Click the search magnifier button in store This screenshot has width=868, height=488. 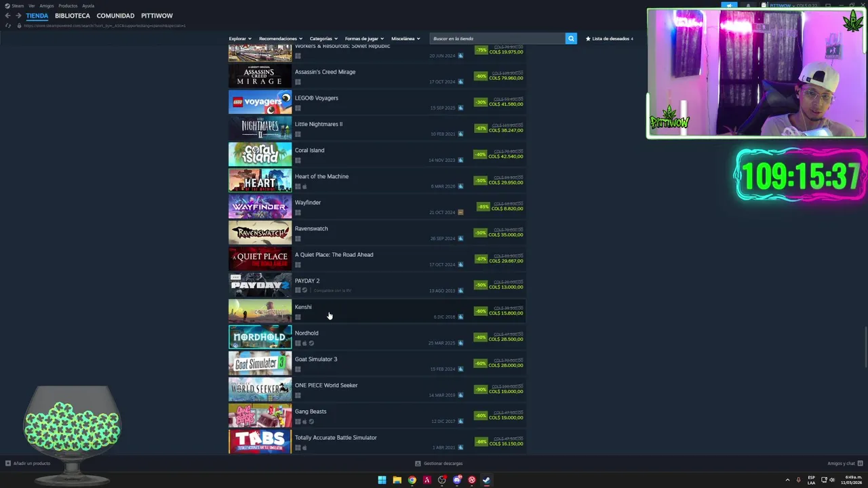point(571,39)
